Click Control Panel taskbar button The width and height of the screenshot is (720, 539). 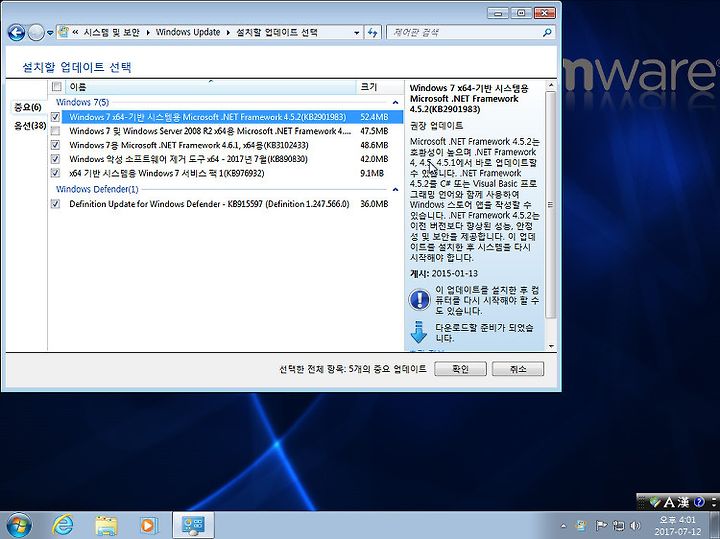click(193, 525)
